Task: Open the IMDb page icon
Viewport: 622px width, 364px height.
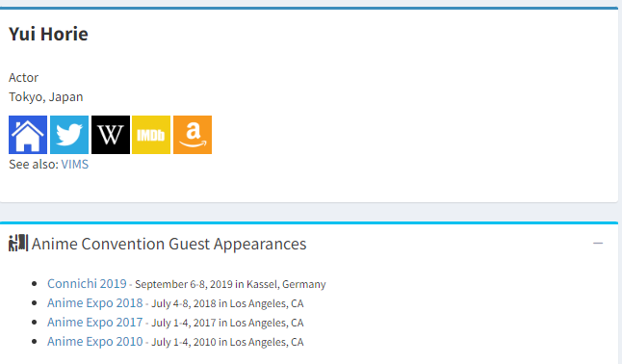Action: point(151,135)
